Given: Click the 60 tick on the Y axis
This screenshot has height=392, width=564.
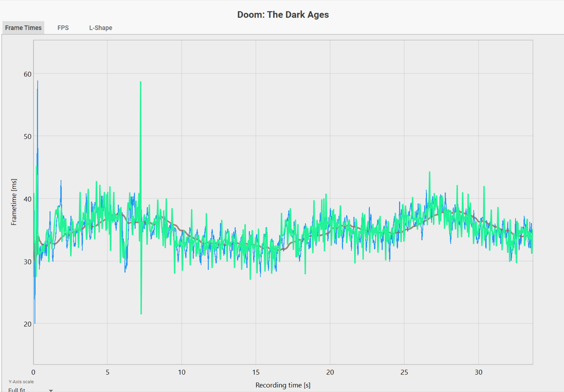Looking at the screenshot, I should [x=27, y=74].
